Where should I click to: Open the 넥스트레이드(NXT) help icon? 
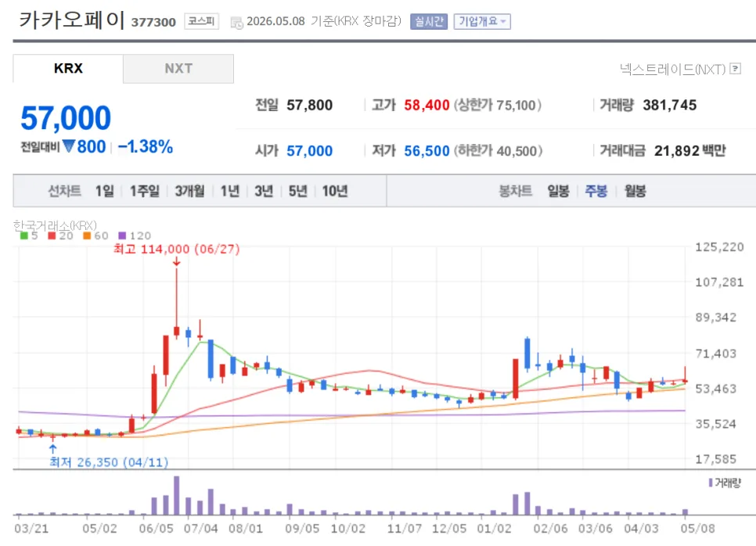tap(736, 68)
